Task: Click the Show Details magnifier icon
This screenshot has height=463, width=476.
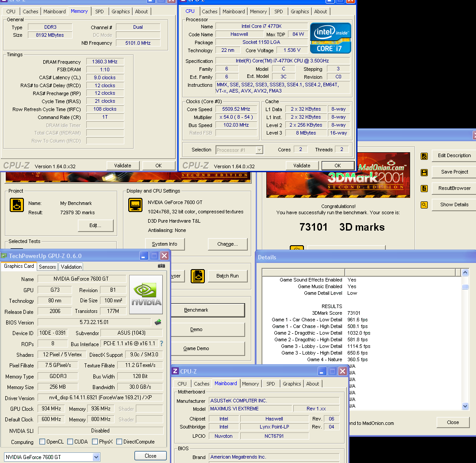Action: pyautogui.click(x=424, y=205)
